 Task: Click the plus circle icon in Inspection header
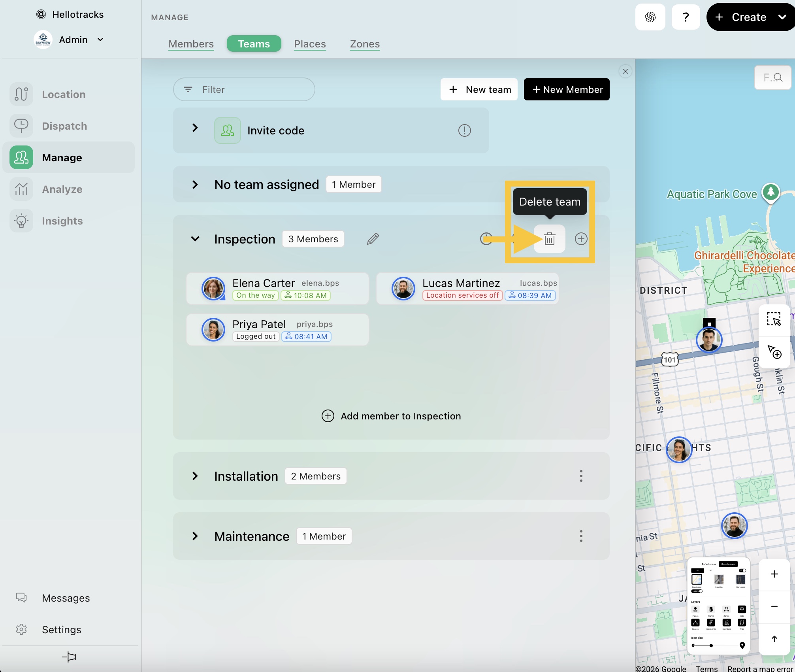[x=581, y=239]
